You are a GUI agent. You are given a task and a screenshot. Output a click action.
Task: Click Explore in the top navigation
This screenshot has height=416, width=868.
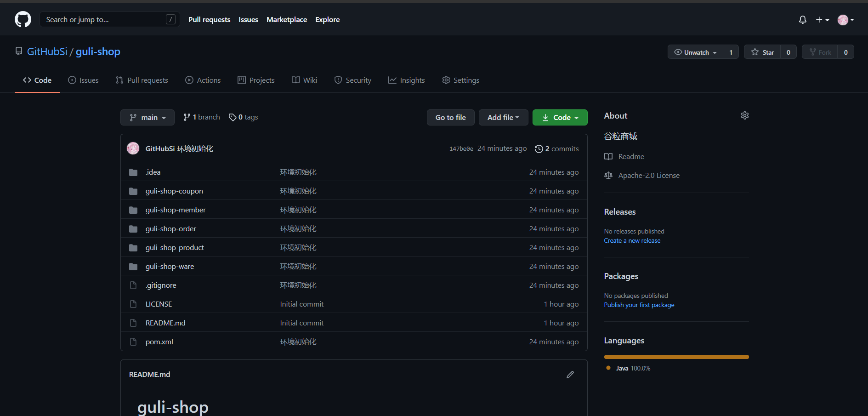(328, 19)
